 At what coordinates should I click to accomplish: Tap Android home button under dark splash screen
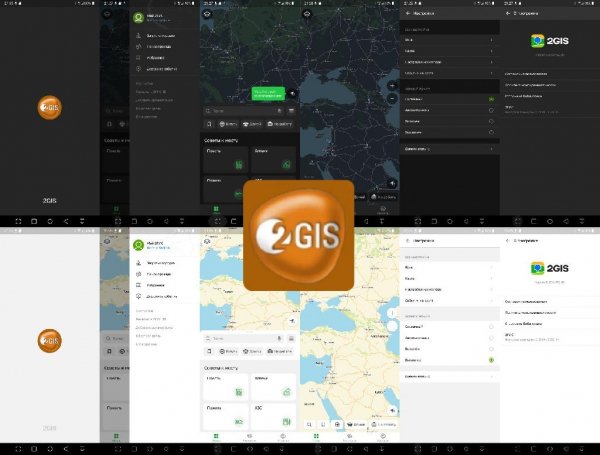(50, 221)
